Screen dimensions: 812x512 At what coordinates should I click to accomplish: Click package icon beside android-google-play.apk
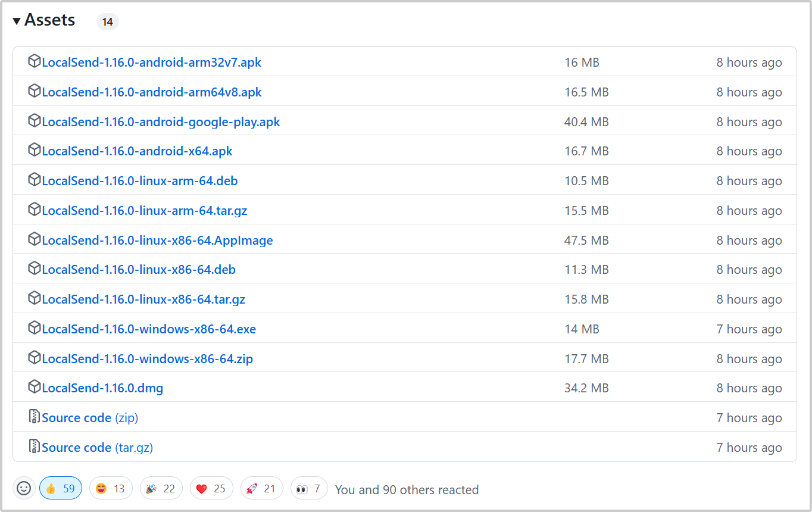tap(35, 120)
